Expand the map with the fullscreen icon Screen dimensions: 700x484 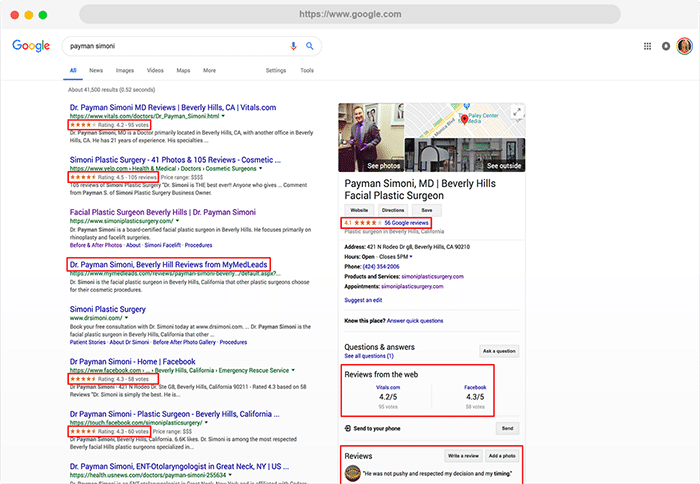coord(517,112)
